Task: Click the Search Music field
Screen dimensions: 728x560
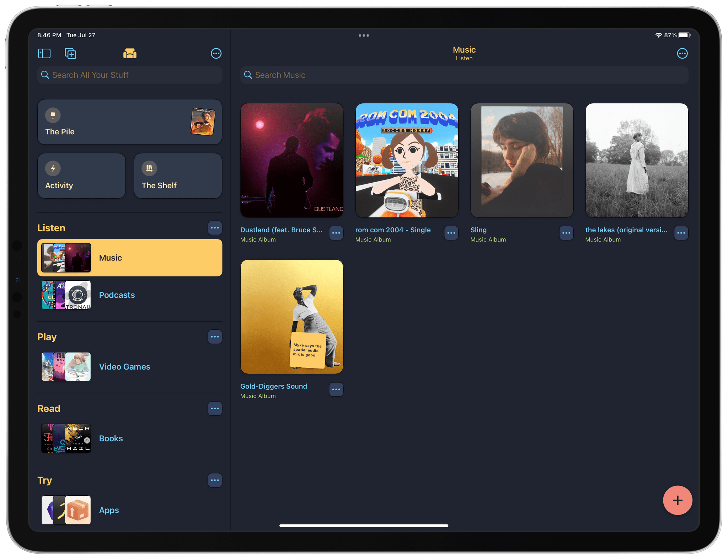Action: pyautogui.click(x=464, y=75)
